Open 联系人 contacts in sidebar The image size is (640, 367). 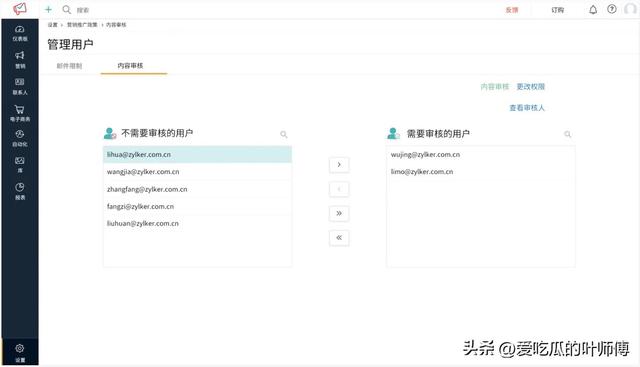[x=20, y=87]
